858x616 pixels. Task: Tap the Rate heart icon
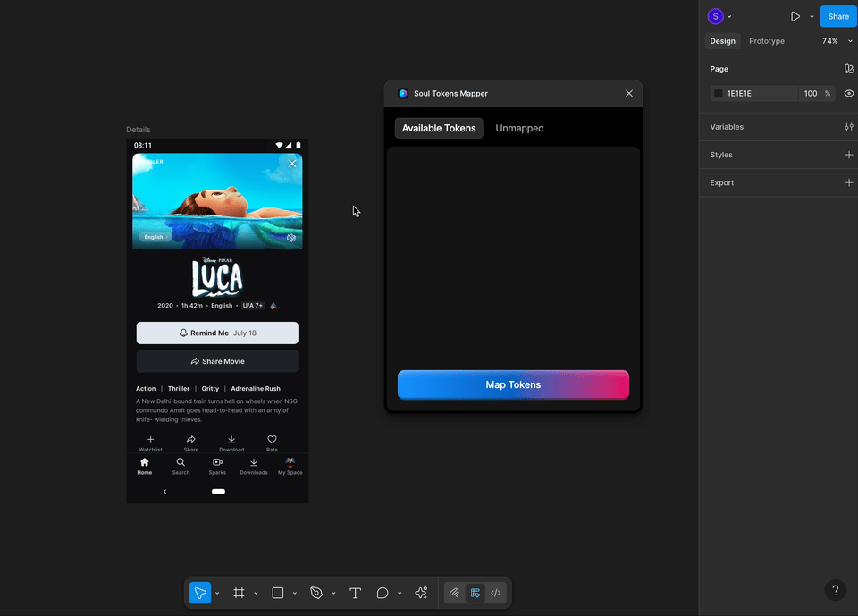click(x=272, y=439)
